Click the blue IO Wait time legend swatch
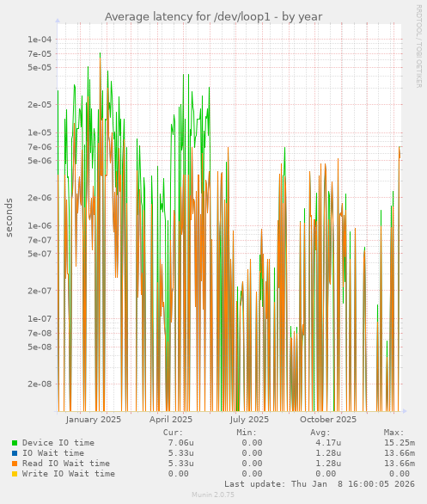The width and height of the screenshot is (427, 504). [15, 453]
